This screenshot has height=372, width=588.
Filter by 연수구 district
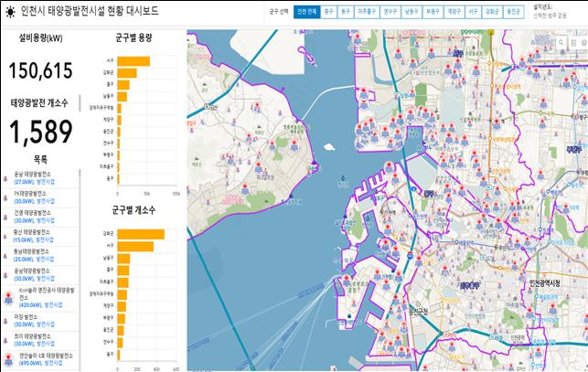coord(391,12)
